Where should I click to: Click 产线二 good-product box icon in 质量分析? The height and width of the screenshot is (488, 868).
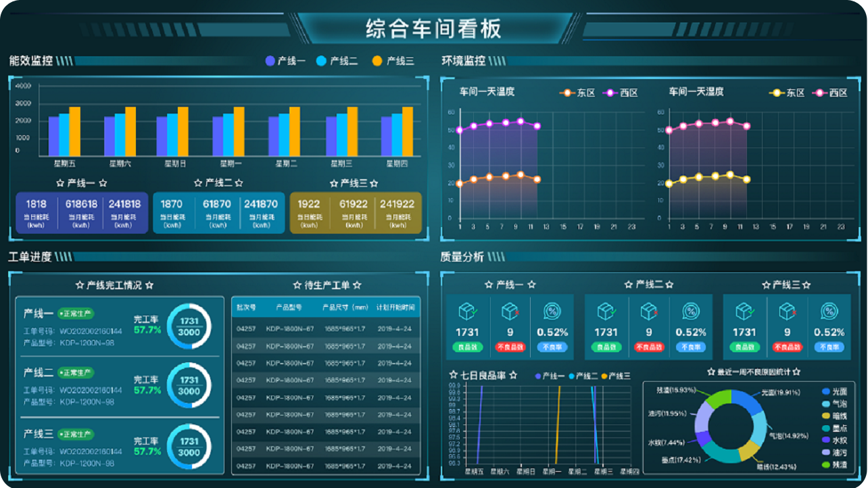[x=606, y=312]
